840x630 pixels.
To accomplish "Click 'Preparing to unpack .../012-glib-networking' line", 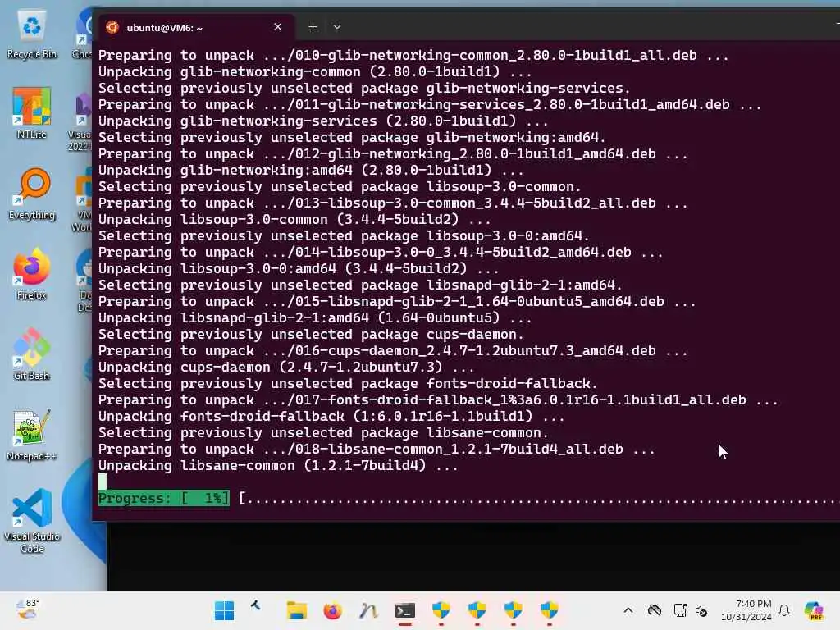I will coord(393,153).
